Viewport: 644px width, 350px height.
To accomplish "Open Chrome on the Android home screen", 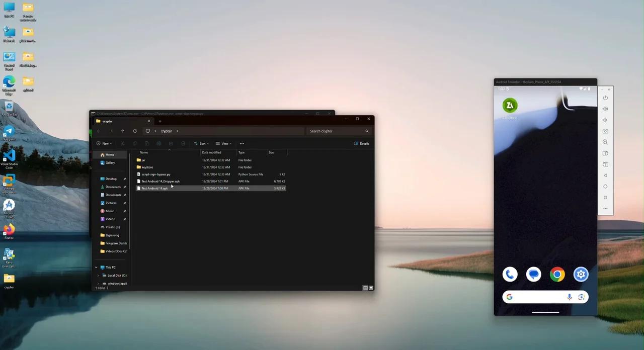I will point(557,274).
